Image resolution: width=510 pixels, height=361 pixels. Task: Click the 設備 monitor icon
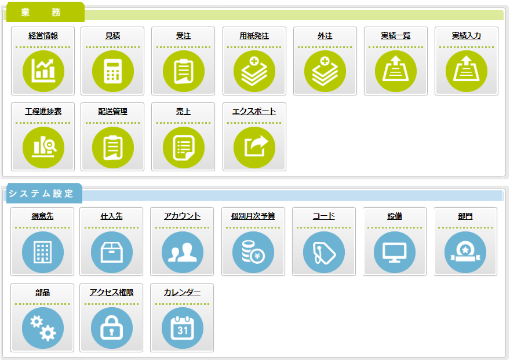(394, 252)
